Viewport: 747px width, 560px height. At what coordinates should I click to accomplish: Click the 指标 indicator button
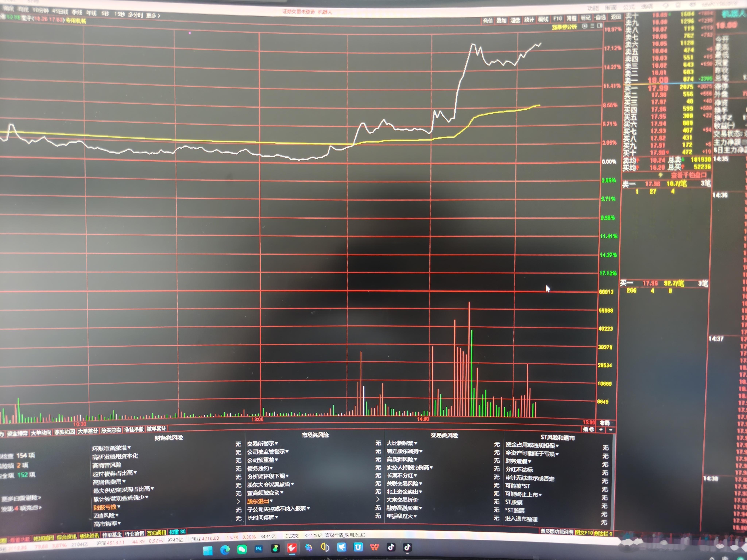588,429
